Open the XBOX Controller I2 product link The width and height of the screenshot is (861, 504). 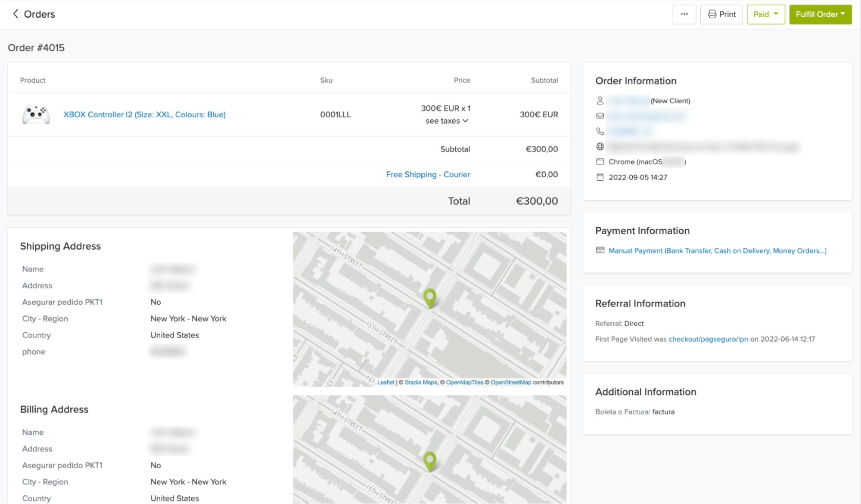click(x=144, y=114)
